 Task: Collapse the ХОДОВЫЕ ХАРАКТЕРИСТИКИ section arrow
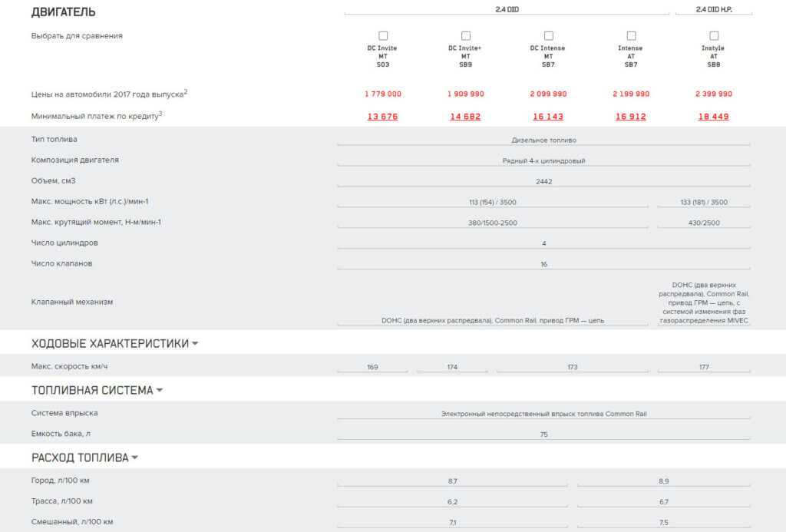tap(195, 344)
